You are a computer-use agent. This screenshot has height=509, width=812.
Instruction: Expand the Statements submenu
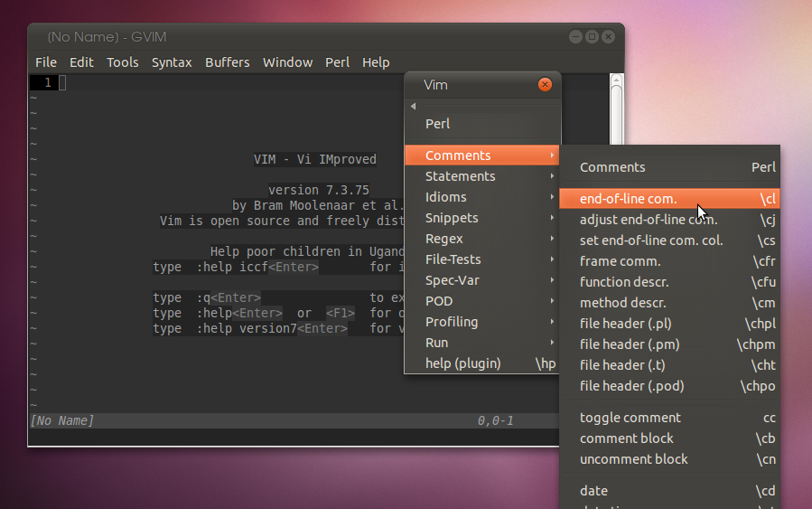point(482,176)
